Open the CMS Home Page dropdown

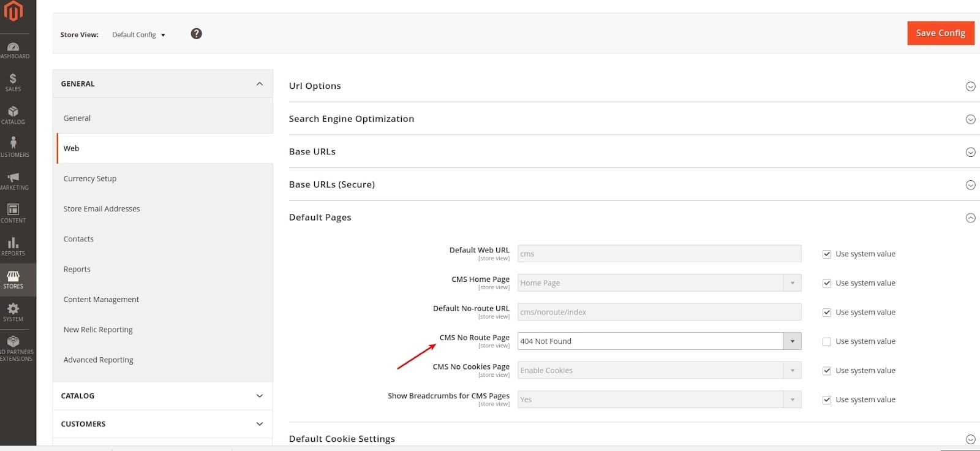coord(659,283)
